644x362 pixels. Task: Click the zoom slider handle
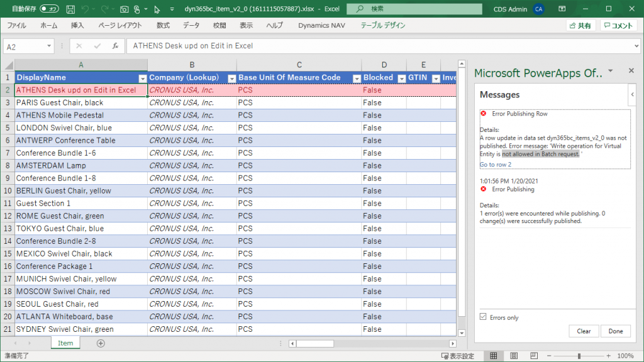(579, 356)
